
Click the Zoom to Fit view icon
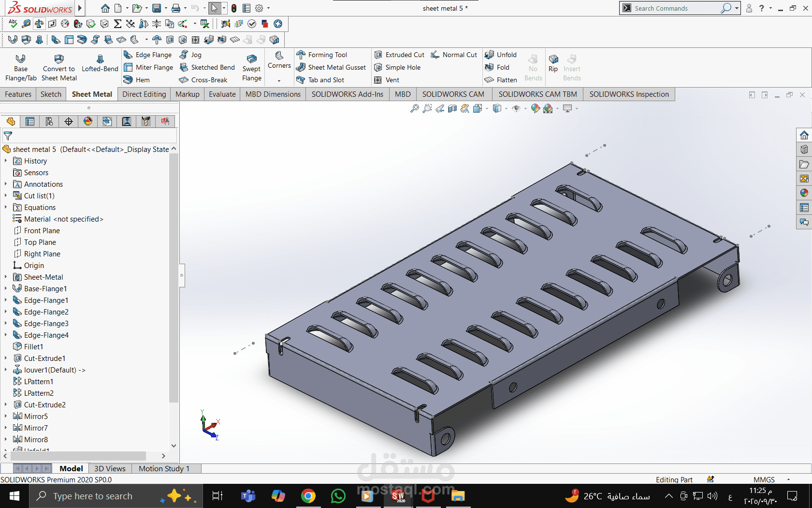tap(415, 108)
